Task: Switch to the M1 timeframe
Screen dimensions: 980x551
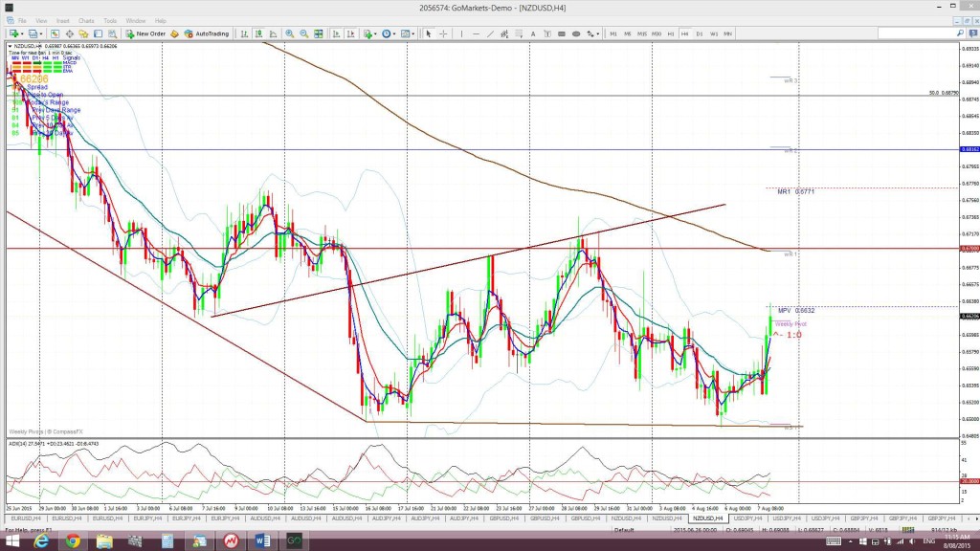Action: [x=613, y=33]
